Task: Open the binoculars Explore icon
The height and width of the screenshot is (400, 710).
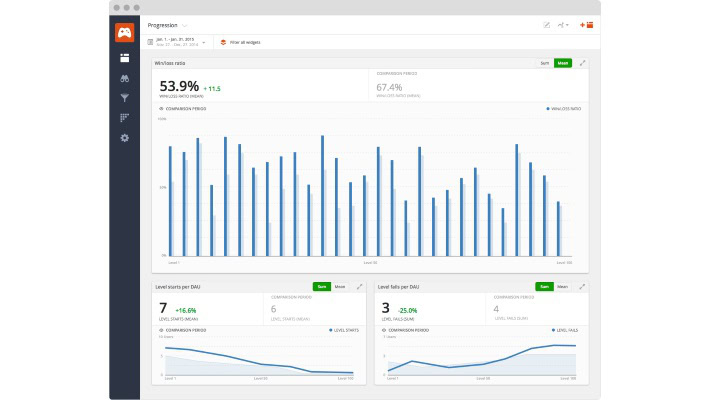Action: [124, 78]
